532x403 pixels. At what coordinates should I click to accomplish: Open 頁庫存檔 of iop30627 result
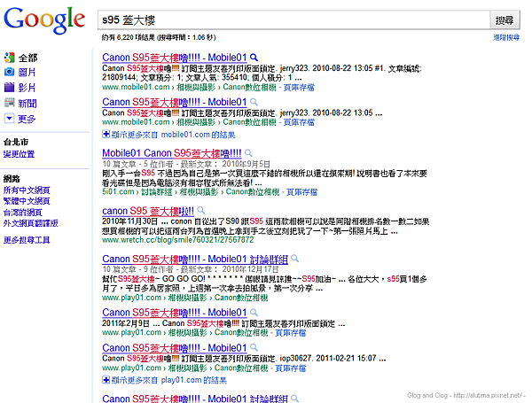pyautogui.click(x=291, y=368)
